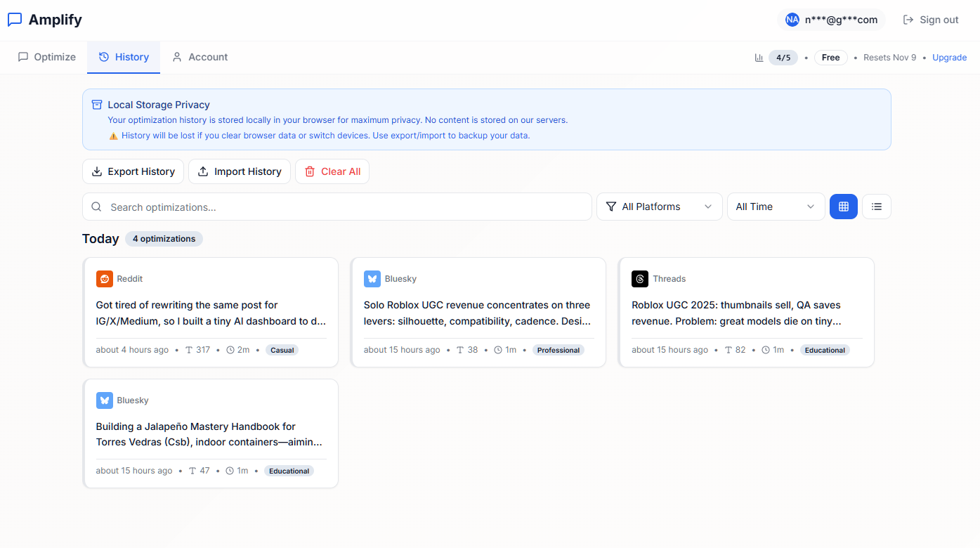Click the Export History button
The width and height of the screenshot is (980, 548).
coord(133,171)
